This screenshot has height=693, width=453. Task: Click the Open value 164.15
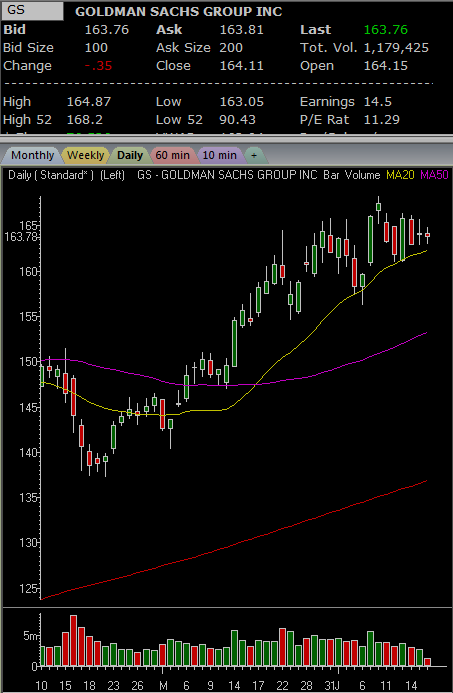[386, 66]
